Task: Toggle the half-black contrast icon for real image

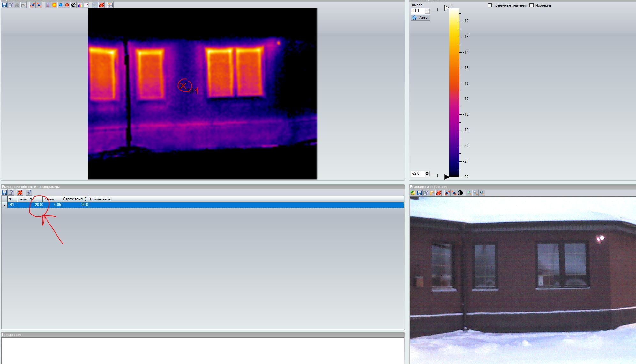Action: point(460,193)
